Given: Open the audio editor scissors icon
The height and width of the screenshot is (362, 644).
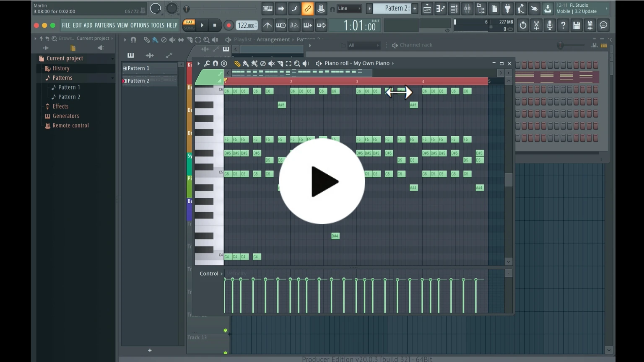Looking at the screenshot, I should (x=536, y=26).
